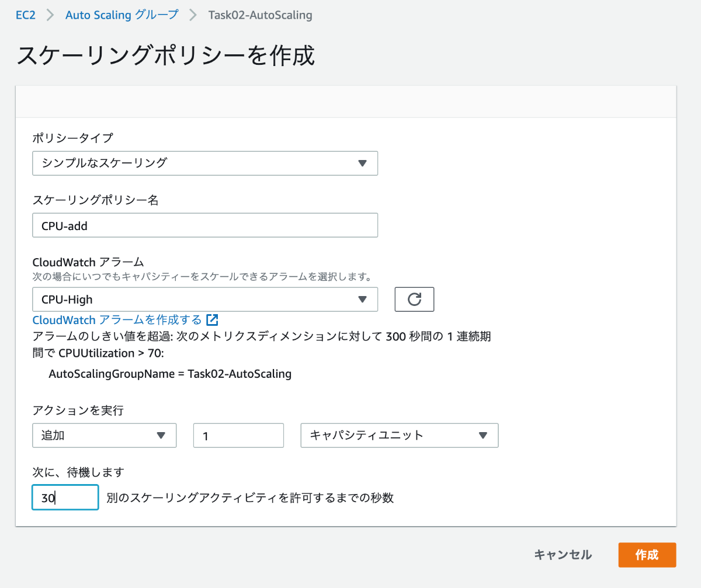The width and height of the screenshot is (701, 588).
Task: Click the アクションを実行 label
Action: click(x=78, y=410)
